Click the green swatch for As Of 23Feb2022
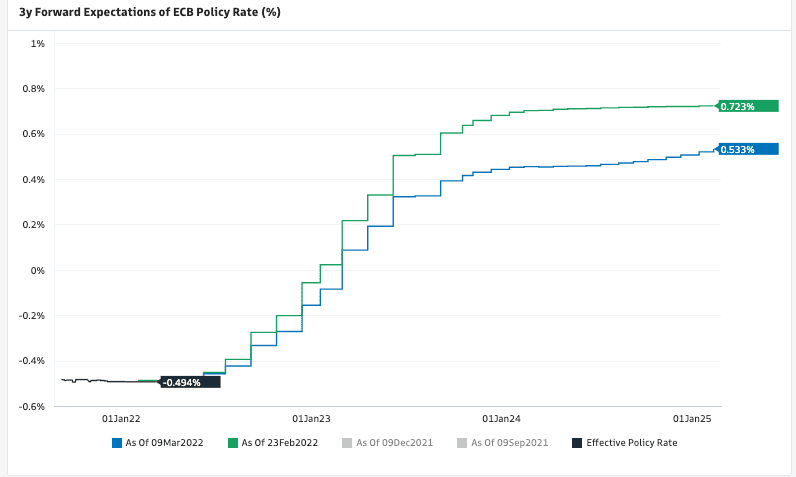796x477 pixels. [233, 442]
